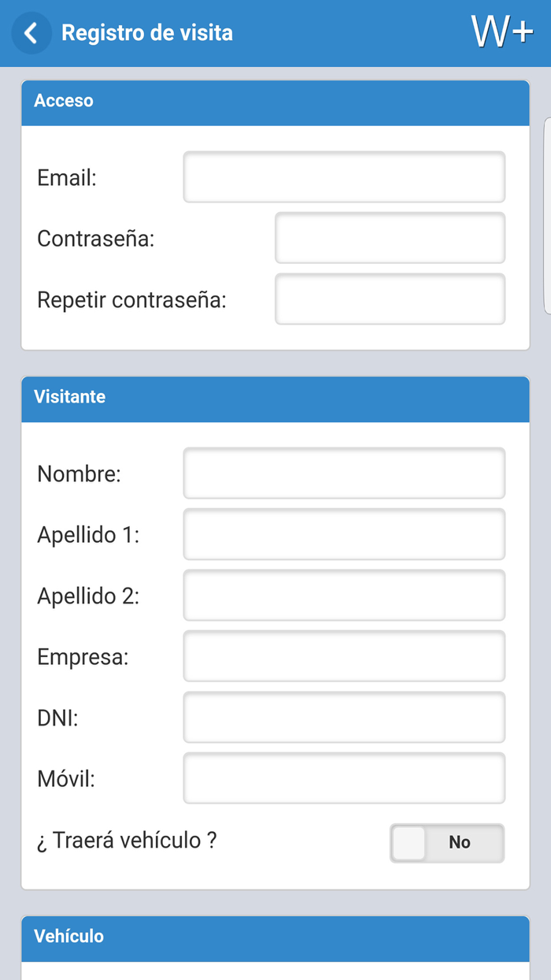Click the Acceso section header
This screenshot has height=980, width=551.
point(63,101)
